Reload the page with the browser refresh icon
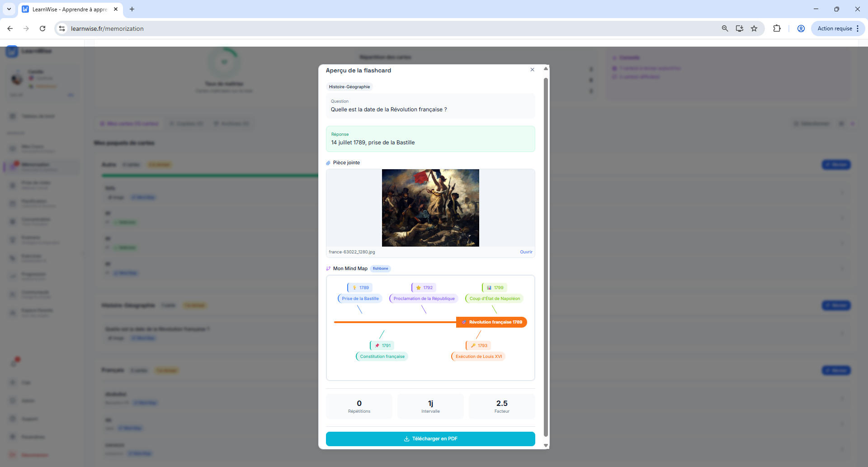868x467 pixels. (42, 29)
